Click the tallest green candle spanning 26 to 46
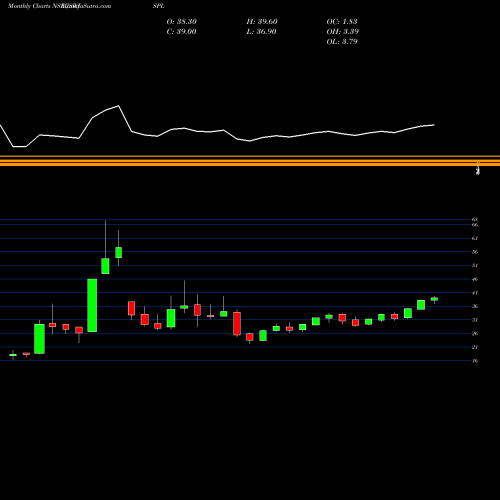500x500 pixels. coord(92,305)
